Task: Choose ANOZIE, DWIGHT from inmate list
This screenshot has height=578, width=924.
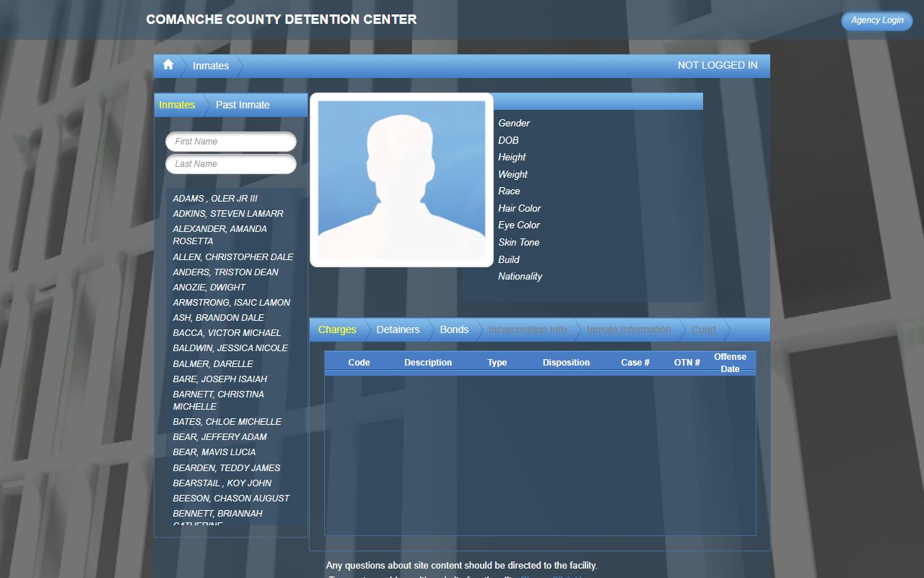Action: pyautogui.click(x=209, y=288)
